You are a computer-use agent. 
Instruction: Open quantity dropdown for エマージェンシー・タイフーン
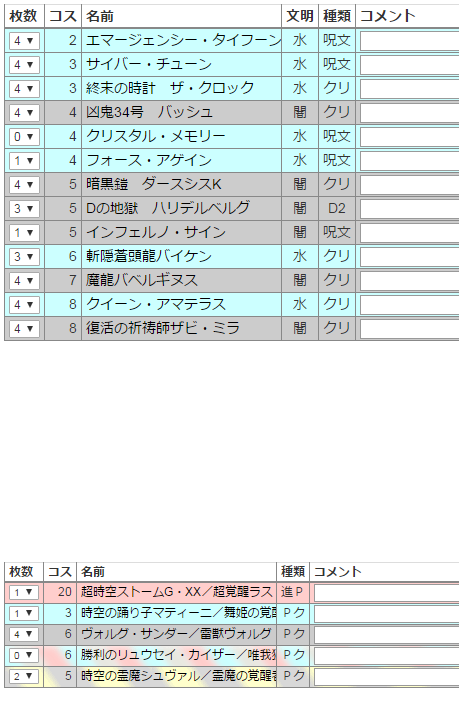coord(25,41)
